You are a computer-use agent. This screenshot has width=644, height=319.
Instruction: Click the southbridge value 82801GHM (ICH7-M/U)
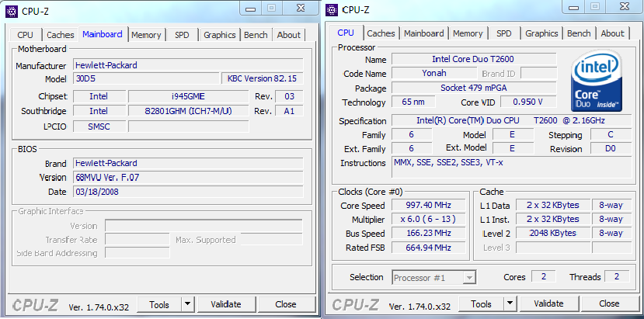(188, 111)
